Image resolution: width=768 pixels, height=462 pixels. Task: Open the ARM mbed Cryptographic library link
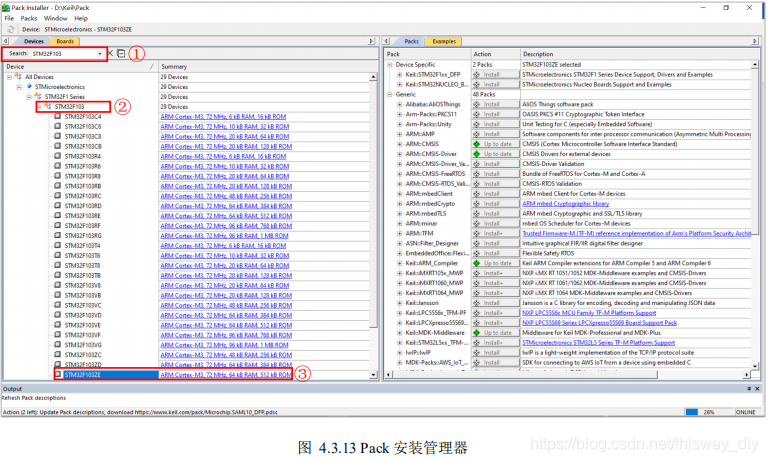click(565, 204)
